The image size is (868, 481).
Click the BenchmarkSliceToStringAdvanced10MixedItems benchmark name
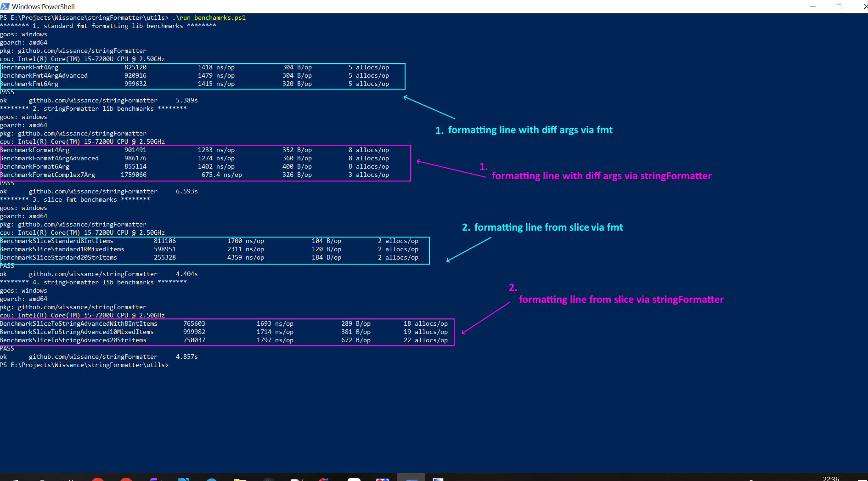(77, 332)
